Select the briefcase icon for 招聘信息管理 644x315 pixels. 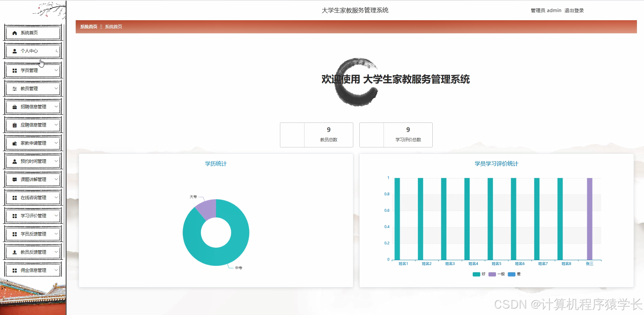pos(14,106)
